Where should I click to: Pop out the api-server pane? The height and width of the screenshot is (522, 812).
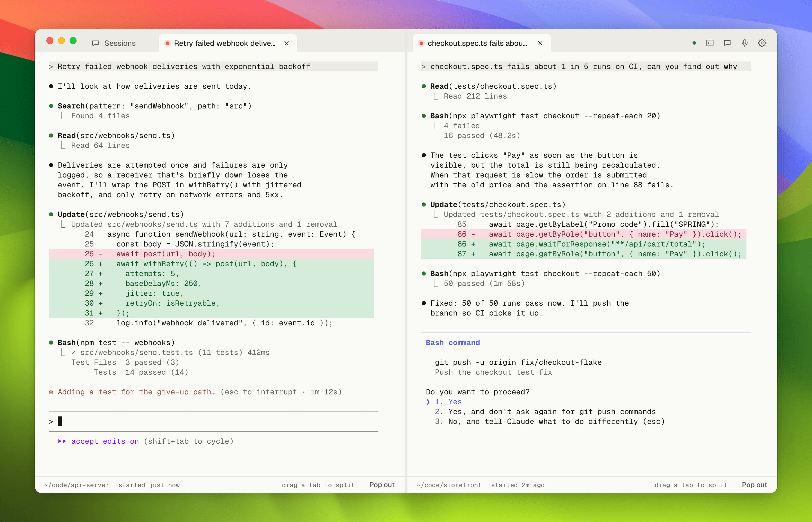point(382,485)
